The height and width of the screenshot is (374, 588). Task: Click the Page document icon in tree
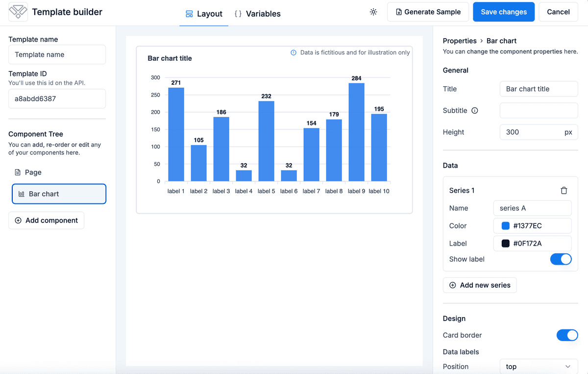point(18,173)
